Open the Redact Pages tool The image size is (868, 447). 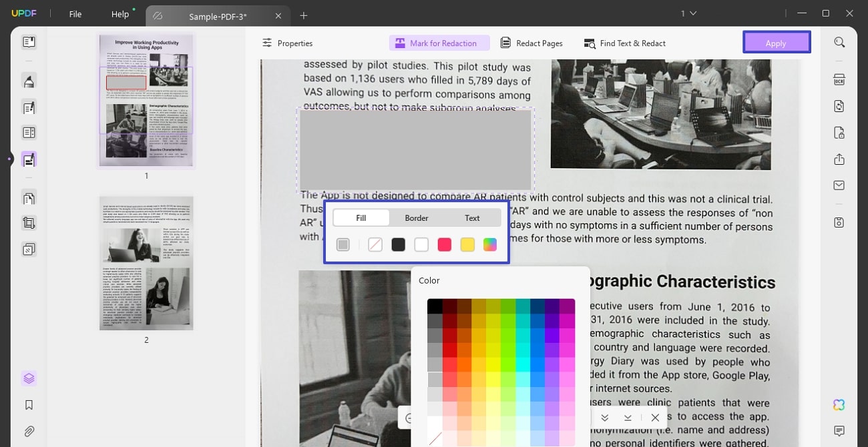point(531,43)
